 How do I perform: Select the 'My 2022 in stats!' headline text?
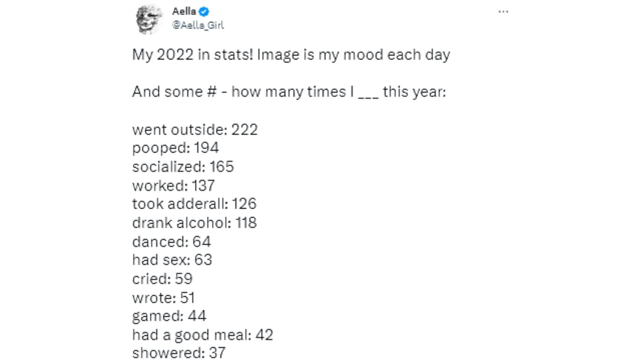point(291,54)
